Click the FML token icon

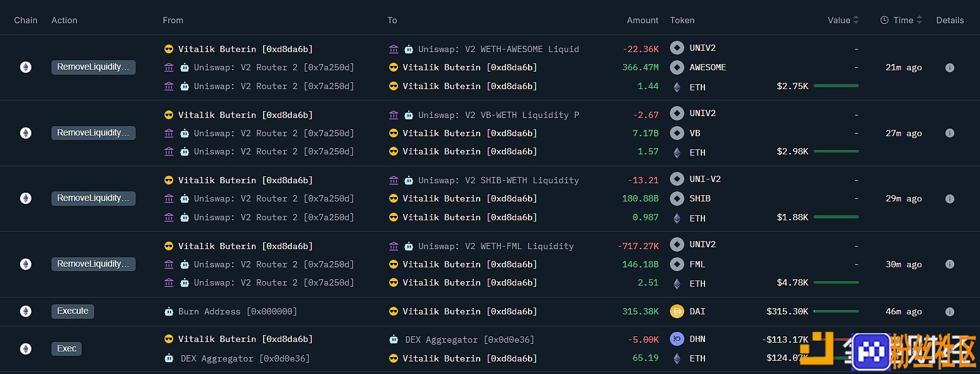[677, 264]
